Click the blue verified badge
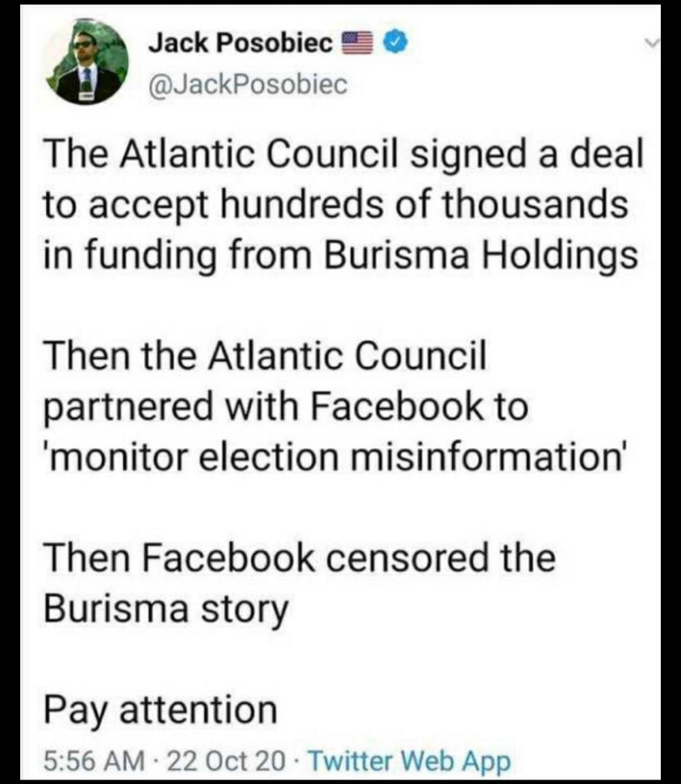 pyautogui.click(x=397, y=43)
